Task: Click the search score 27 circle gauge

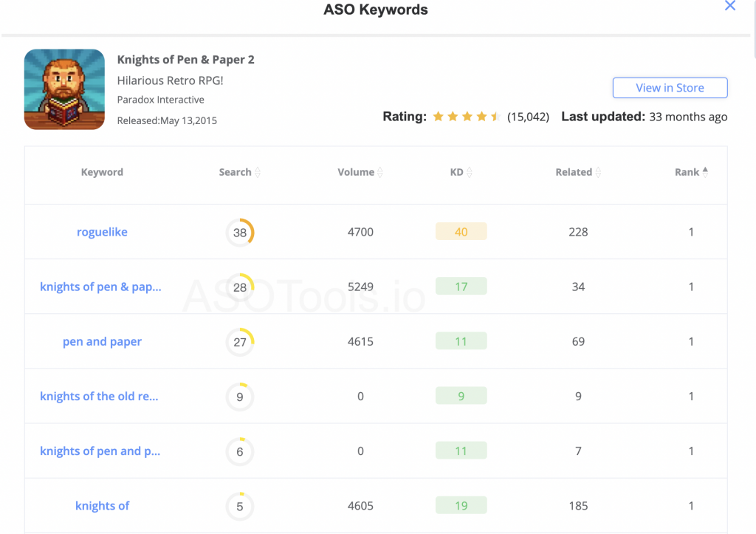Action: (240, 342)
